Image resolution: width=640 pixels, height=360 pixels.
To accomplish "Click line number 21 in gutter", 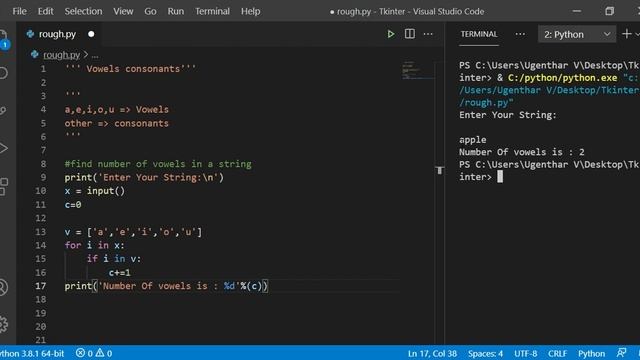I will [x=40, y=340].
